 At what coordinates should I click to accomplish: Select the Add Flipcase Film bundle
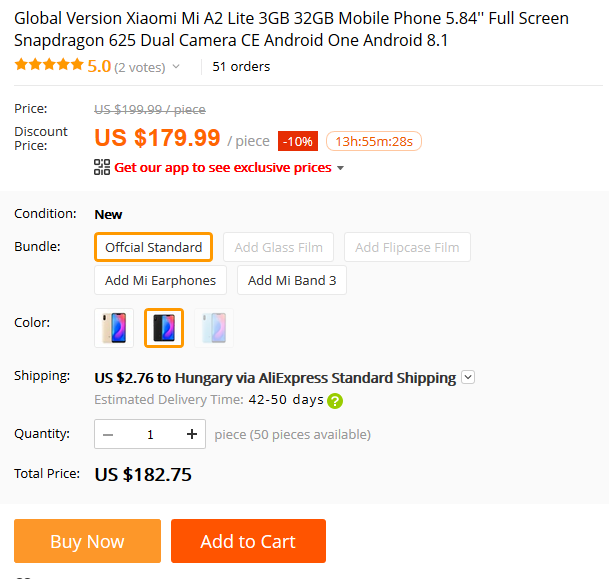coord(407,247)
